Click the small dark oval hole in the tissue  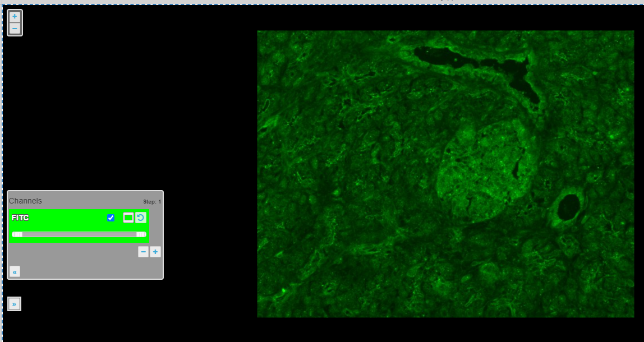click(568, 207)
